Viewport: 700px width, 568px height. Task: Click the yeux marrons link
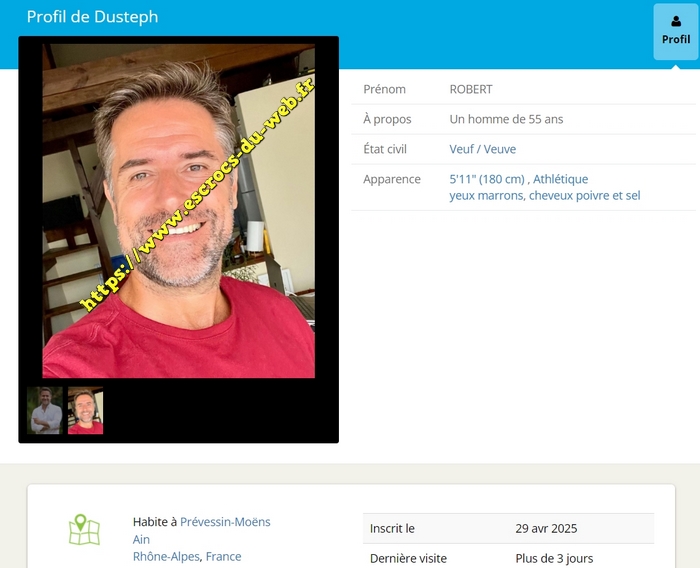pyautogui.click(x=486, y=195)
